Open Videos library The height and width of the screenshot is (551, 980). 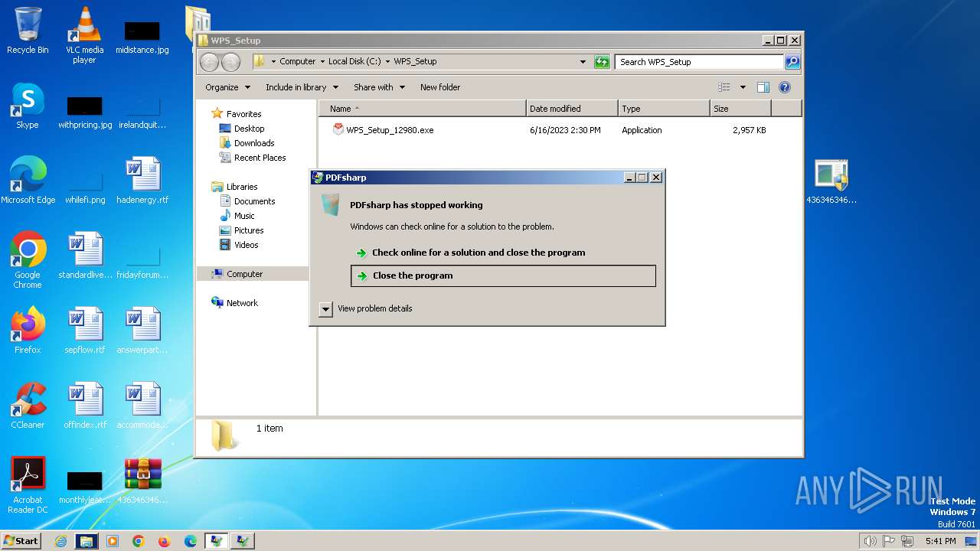(x=246, y=245)
